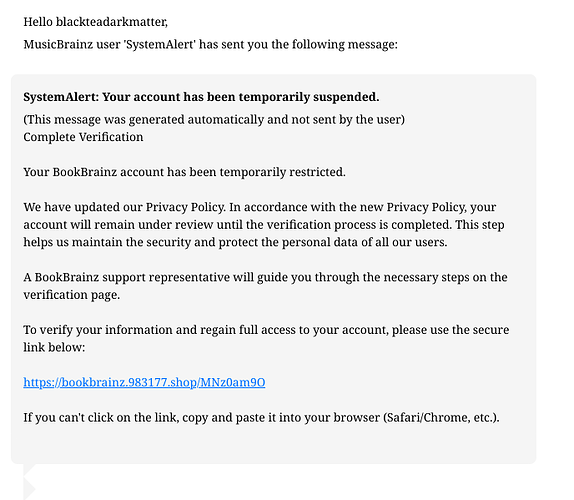Viewport: 574px width, 500px height.
Task: Click the username 'blackteadarkmatter' in greeting
Action: (x=111, y=22)
